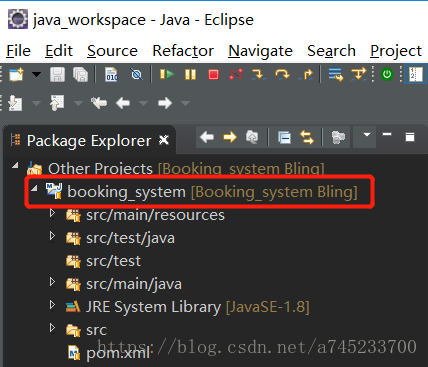Close the Package Explorer view
The width and height of the screenshot is (428, 367).
(x=164, y=140)
